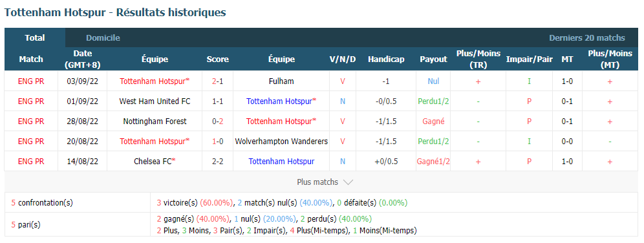
Task: Expand the Plus matchs chevron
Action: [x=347, y=182]
